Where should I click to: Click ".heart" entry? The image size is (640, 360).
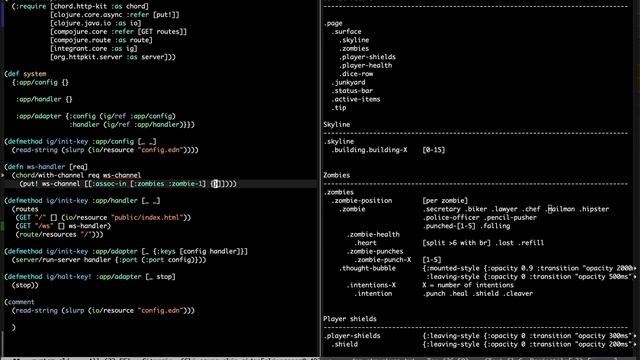pyautogui.click(x=365, y=243)
